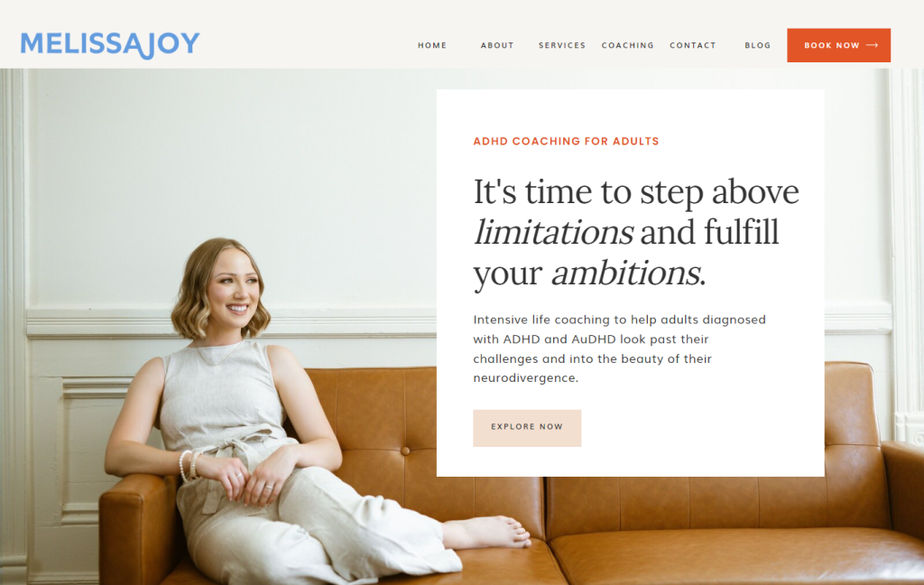Click the word 'neurodivergence' in the description

[x=524, y=378]
